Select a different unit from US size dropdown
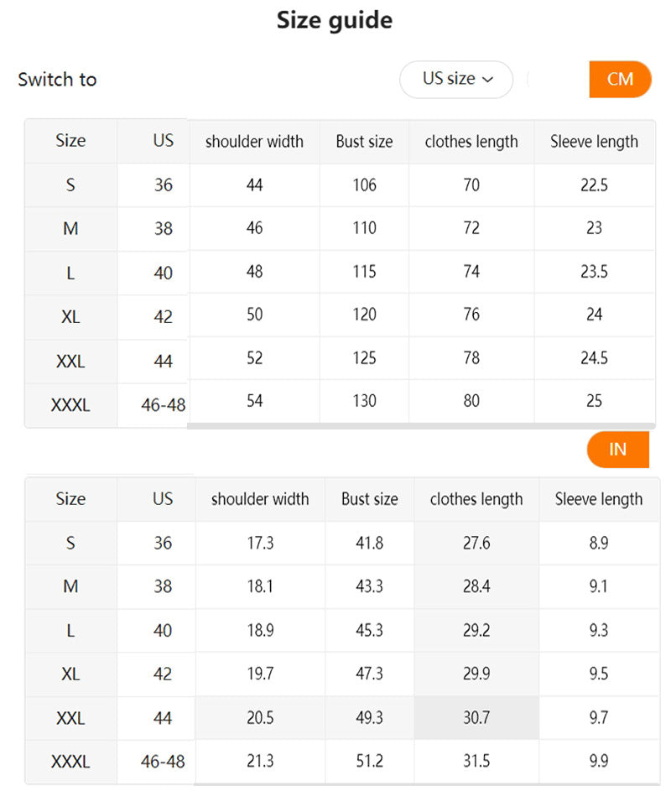Screen dimensions: 671x812 pos(455,80)
